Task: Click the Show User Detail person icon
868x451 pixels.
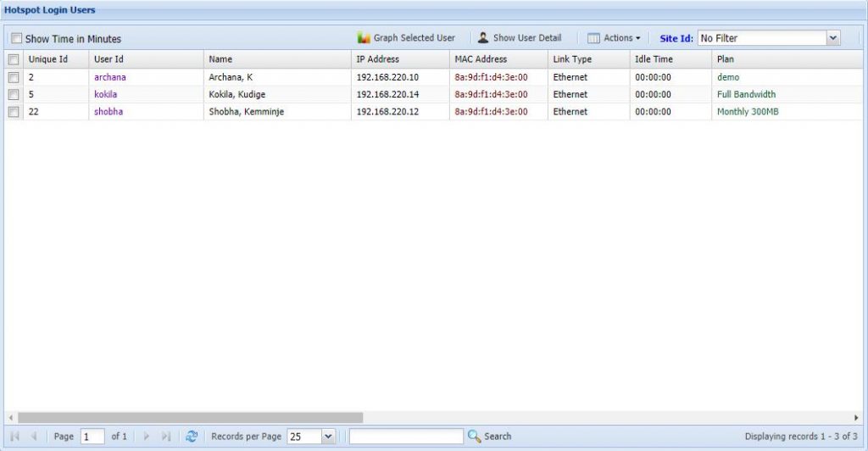Action: click(483, 38)
